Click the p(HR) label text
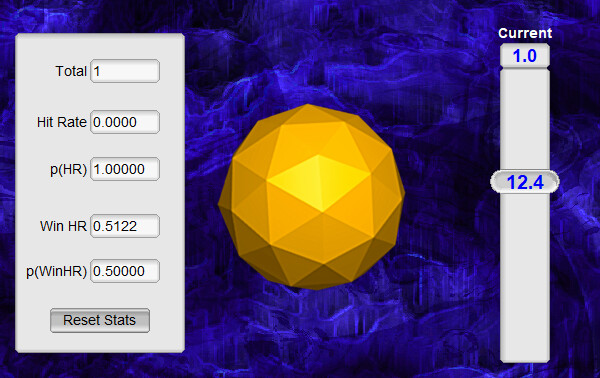This screenshot has width=600, height=378. pos(69,169)
